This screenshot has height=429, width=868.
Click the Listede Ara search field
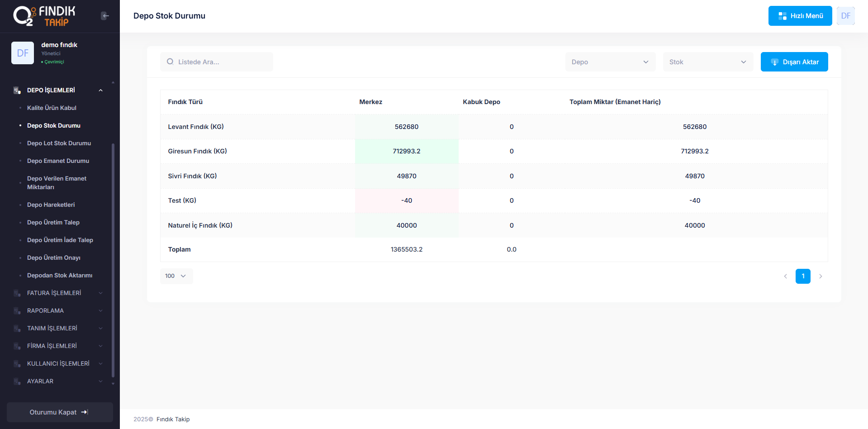(x=217, y=62)
